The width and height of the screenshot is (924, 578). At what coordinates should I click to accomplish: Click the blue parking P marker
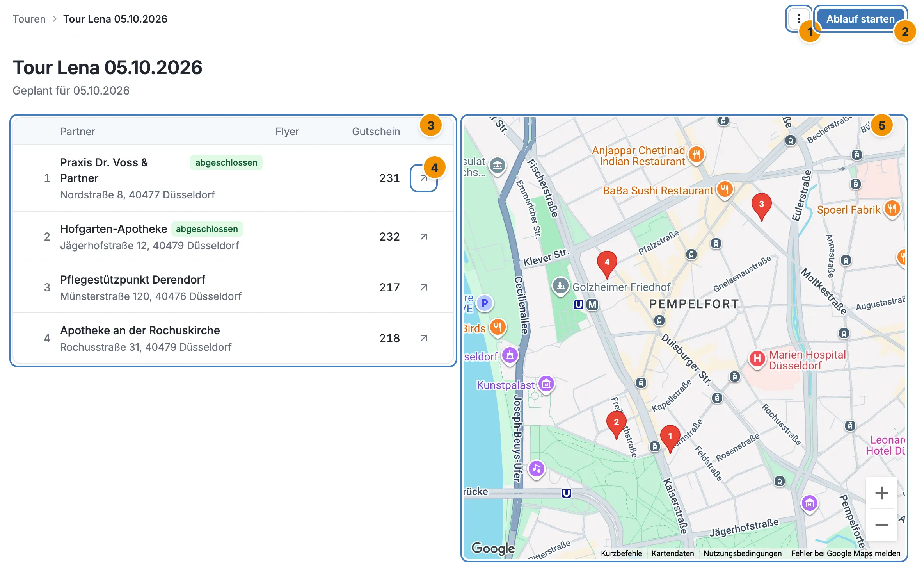pos(485,303)
